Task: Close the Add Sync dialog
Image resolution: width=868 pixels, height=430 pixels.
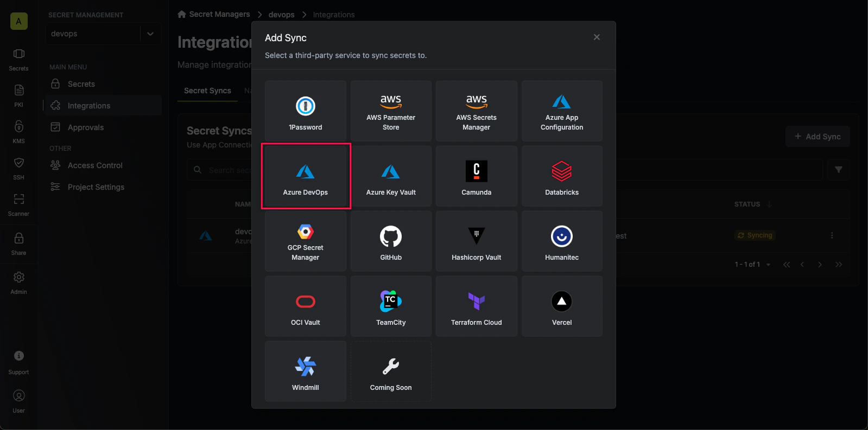Action: click(597, 37)
